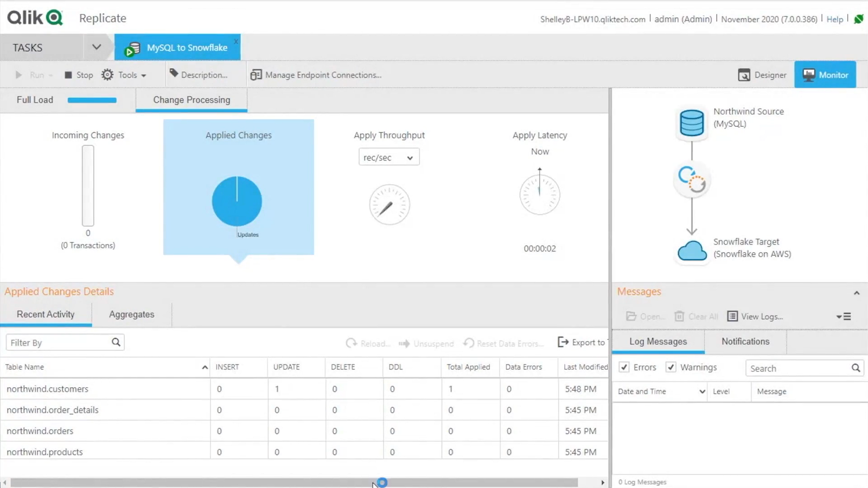The image size is (868, 488).
Task: Click the Export to icon
Action: coord(563,342)
